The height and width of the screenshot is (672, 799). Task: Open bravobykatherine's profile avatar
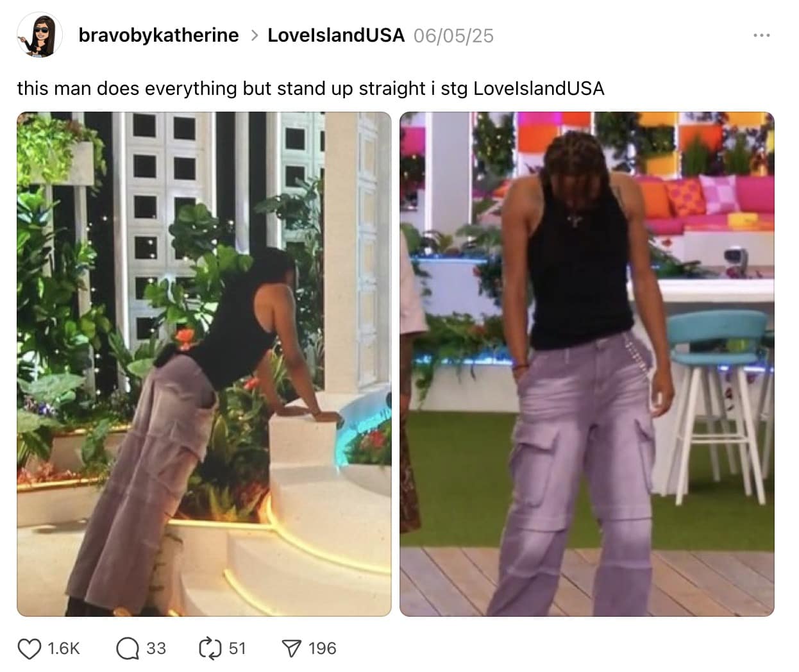(40, 35)
